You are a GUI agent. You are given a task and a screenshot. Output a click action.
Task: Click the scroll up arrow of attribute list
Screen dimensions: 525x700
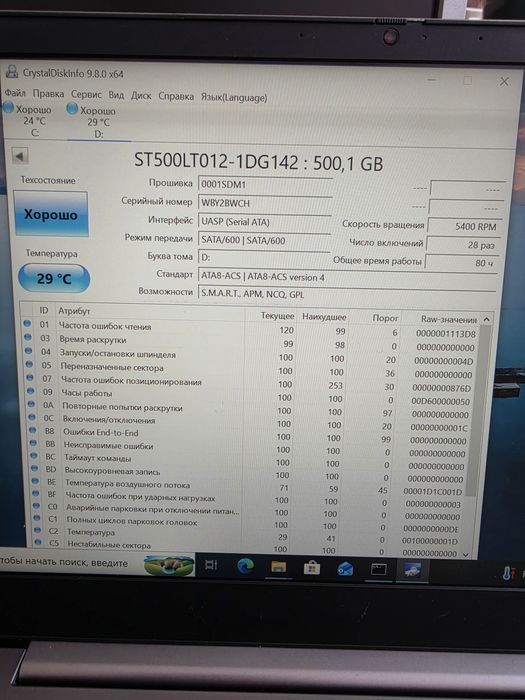click(x=487, y=319)
